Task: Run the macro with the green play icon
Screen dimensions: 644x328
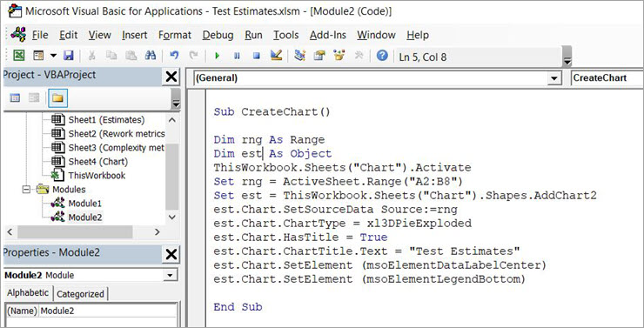Action: coord(218,56)
